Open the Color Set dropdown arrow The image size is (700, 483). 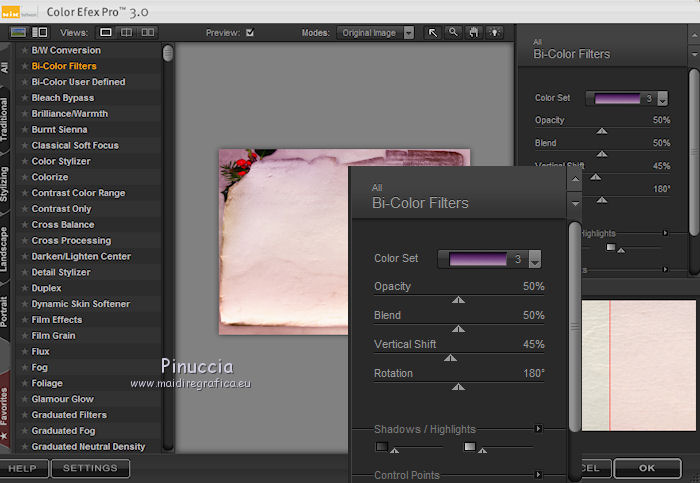click(x=535, y=260)
